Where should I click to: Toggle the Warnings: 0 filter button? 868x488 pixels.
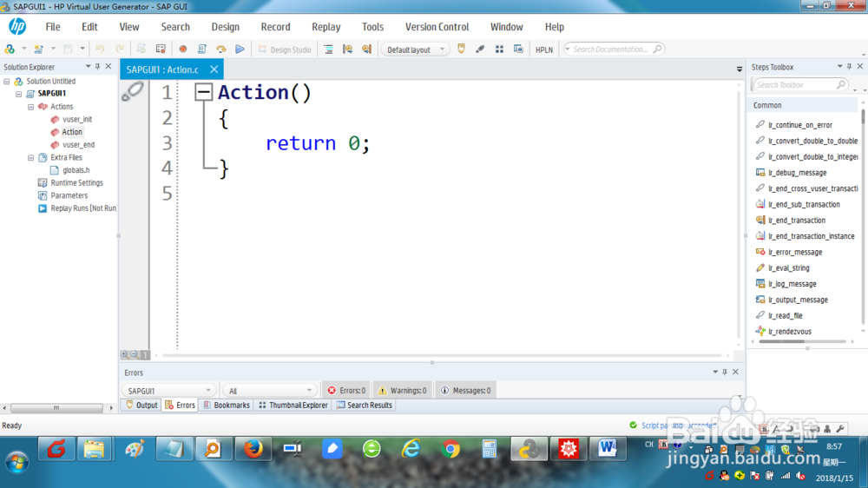pos(403,391)
